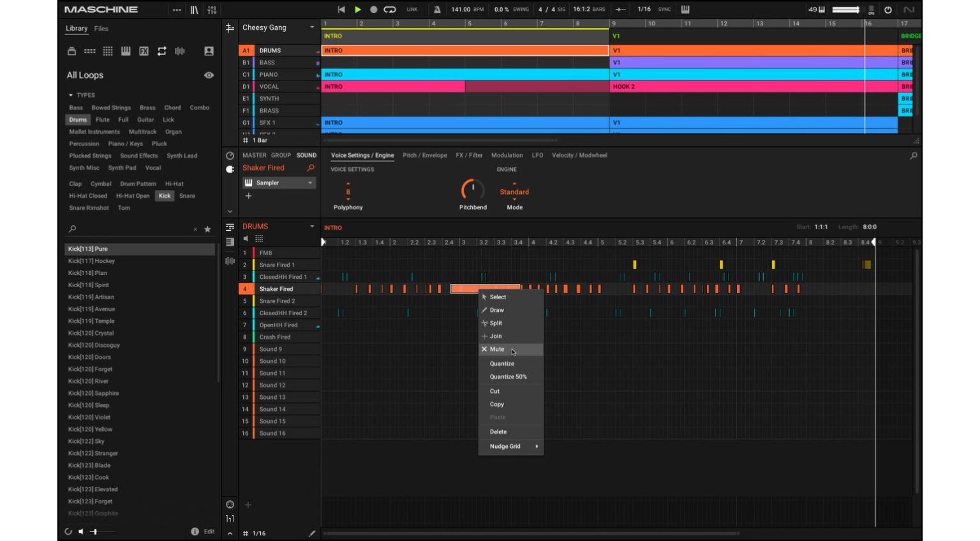
Task: Open the One-shots filter icon
Action: [179, 51]
